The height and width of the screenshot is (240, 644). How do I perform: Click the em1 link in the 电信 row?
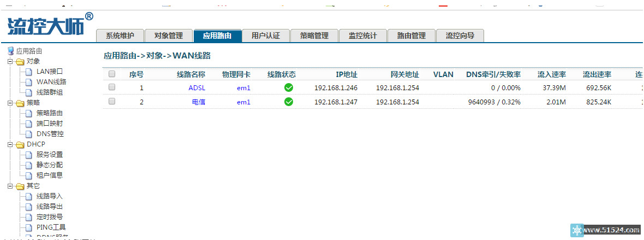click(x=243, y=102)
